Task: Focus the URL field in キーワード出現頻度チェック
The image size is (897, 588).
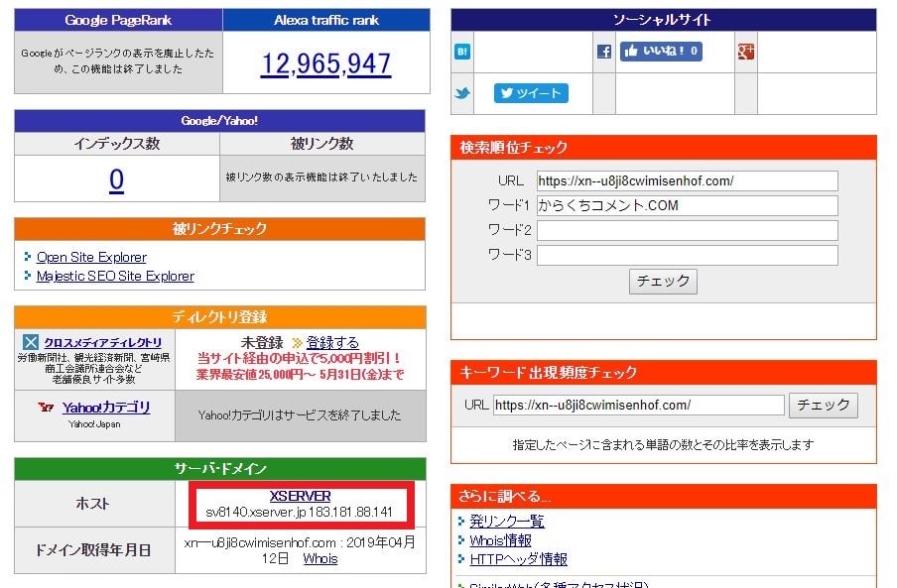Action: (x=638, y=406)
